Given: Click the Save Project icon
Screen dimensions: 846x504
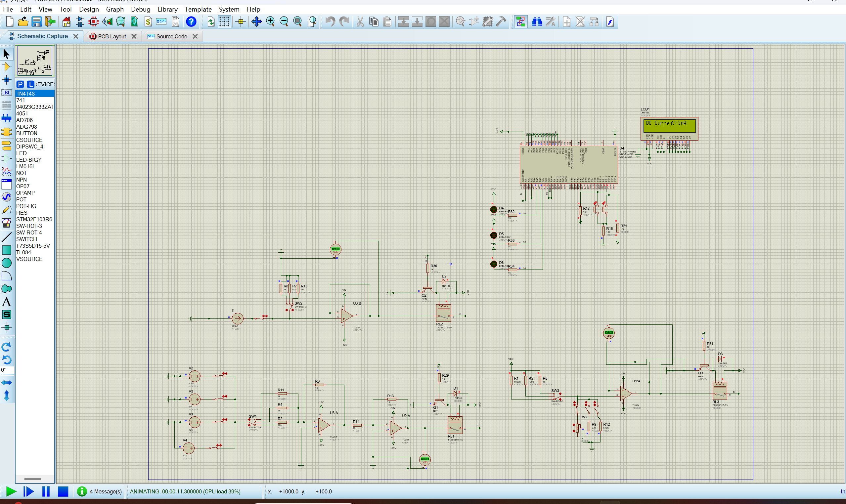Looking at the screenshot, I should [x=36, y=22].
